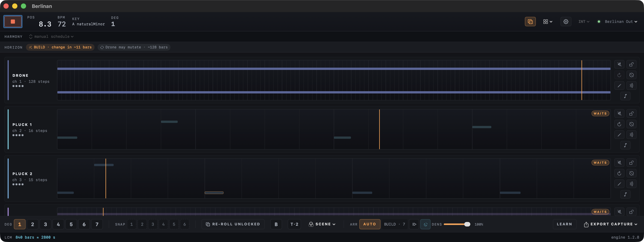Open the pencil edit tool for DRONE
Screen dimensions: 644x242
coord(619,86)
